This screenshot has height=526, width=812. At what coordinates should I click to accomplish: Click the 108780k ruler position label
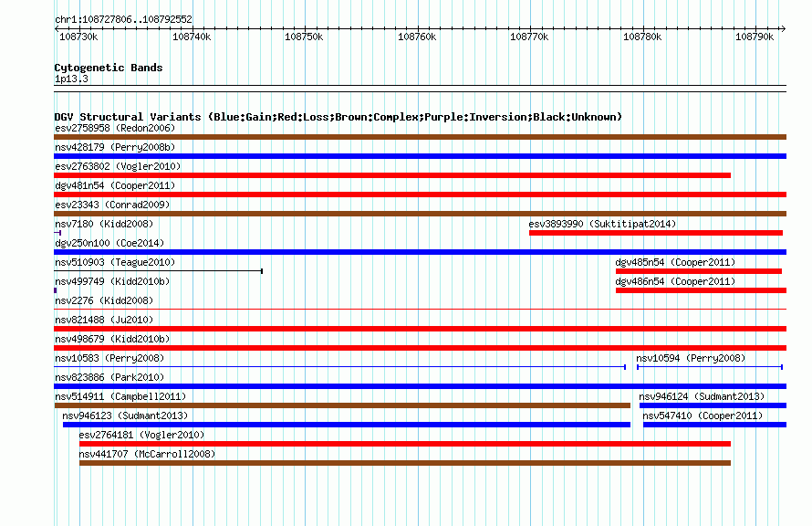pos(641,37)
